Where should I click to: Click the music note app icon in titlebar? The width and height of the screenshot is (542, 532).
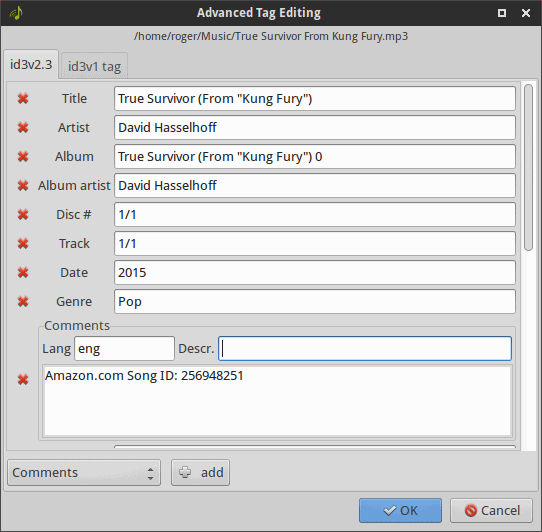click(x=16, y=13)
